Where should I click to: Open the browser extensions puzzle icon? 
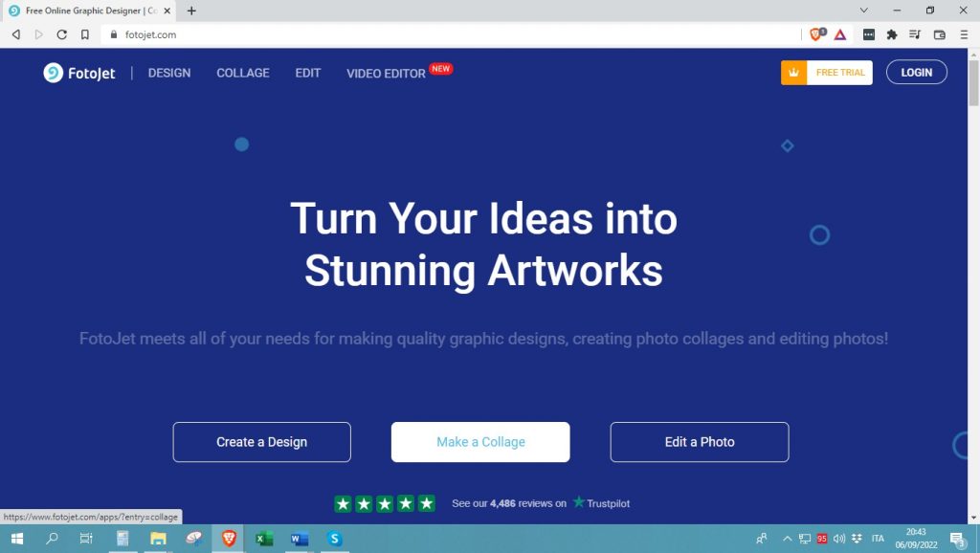tap(892, 34)
